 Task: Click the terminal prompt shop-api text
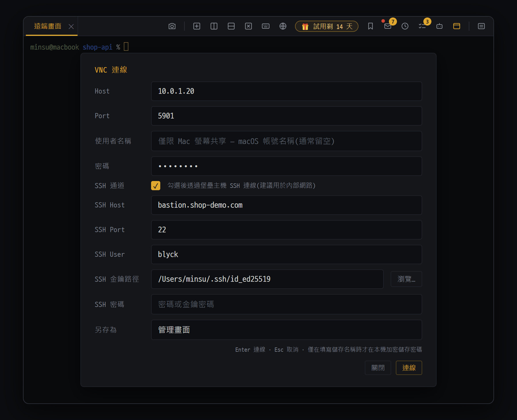pyautogui.click(x=97, y=47)
